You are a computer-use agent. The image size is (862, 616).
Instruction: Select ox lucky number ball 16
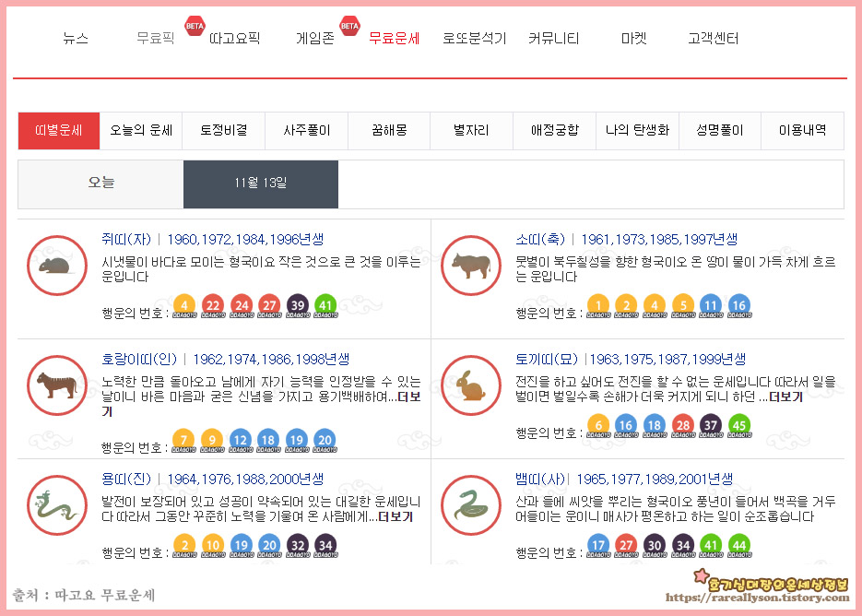tap(738, 306)
